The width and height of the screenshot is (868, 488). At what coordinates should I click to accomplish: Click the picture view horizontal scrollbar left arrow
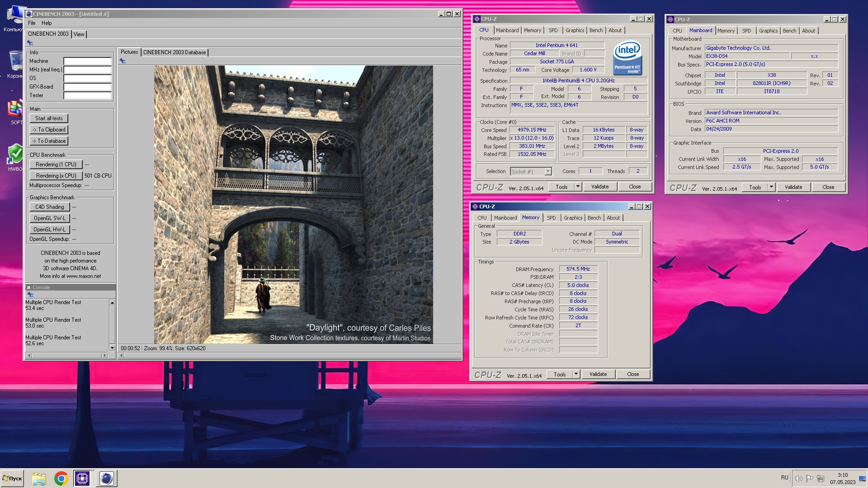121,356
